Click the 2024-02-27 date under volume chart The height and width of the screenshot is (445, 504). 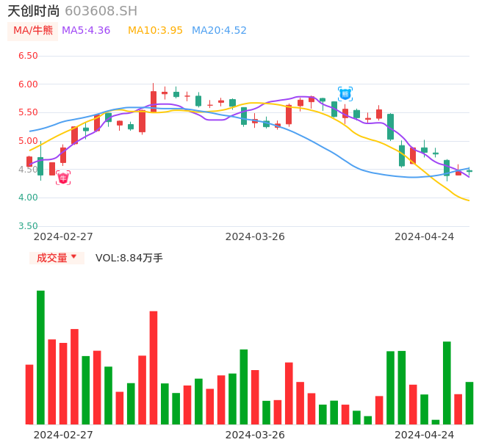point(63,435)
